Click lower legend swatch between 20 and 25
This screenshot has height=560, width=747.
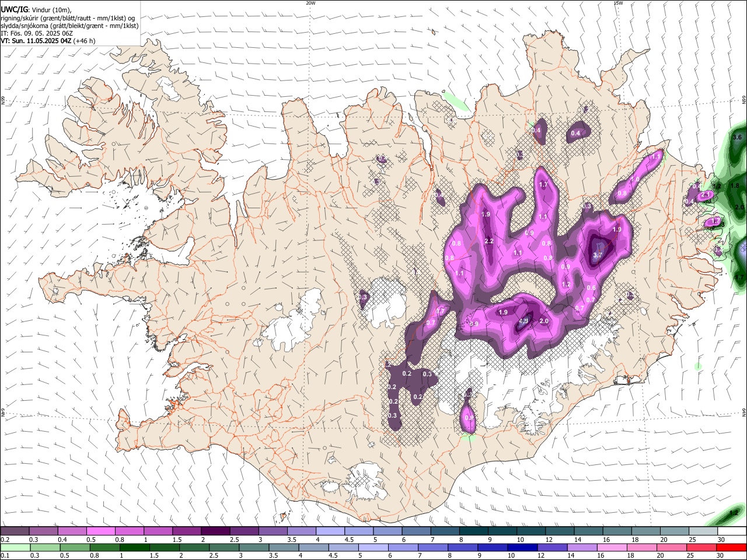pos(672,547)
